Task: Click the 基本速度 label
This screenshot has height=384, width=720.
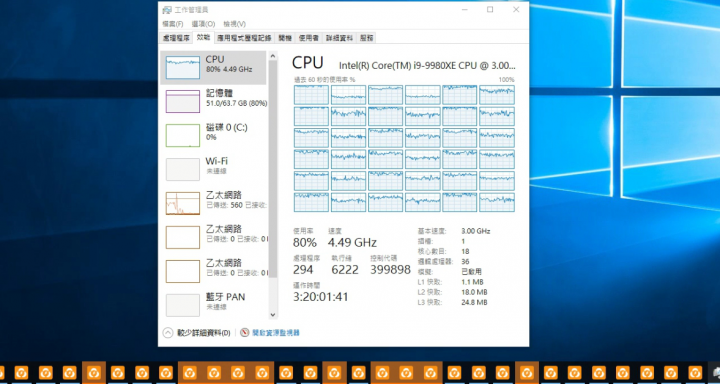Action: (x=432, y=231)
